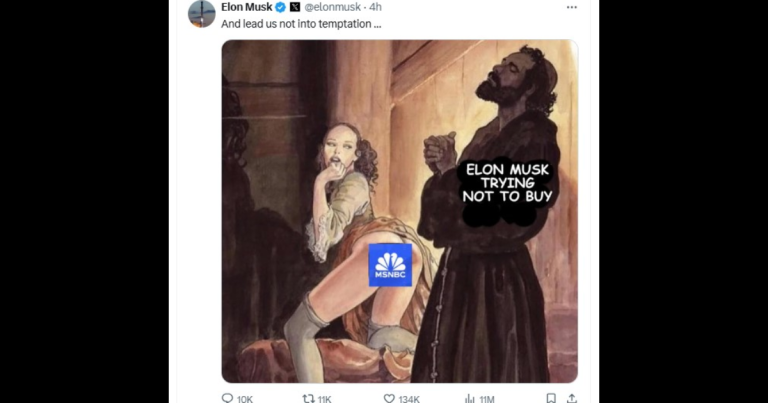768x403 pixels.
Task: Open the attached meme image
Action: 400,211
